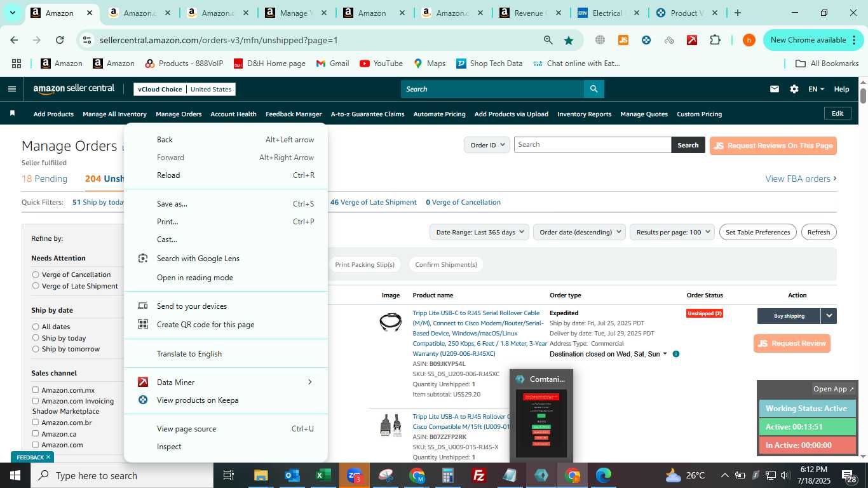Open Set Table Preferences
This screenshot has height=488, width=868.
[x=757, y=232]
